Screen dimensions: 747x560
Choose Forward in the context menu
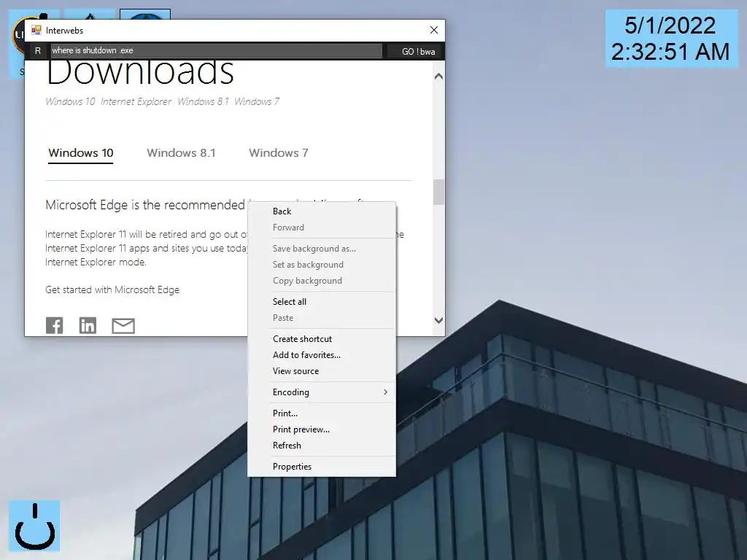322,227
